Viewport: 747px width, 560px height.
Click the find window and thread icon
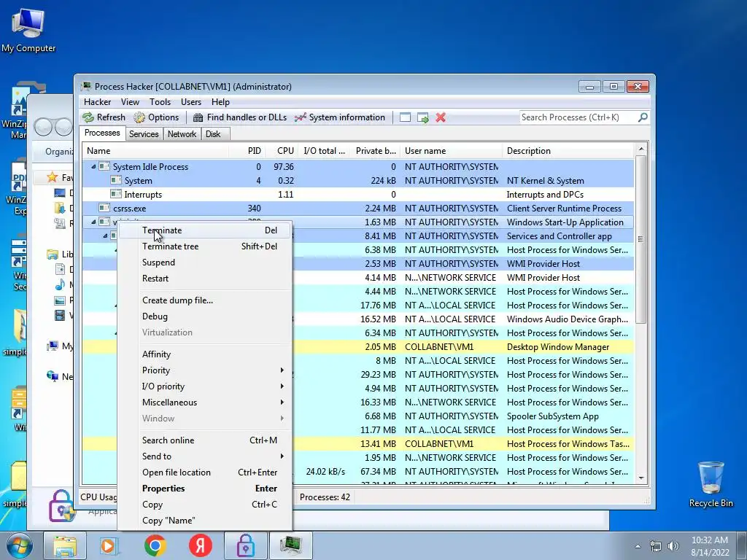click(x=423, y=117)
